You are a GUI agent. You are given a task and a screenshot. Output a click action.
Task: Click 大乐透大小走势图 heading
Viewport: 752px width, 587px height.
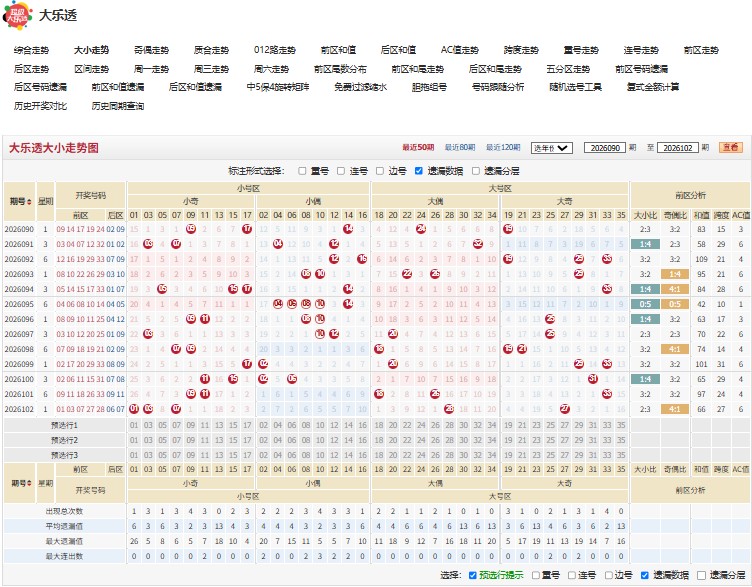54,148
